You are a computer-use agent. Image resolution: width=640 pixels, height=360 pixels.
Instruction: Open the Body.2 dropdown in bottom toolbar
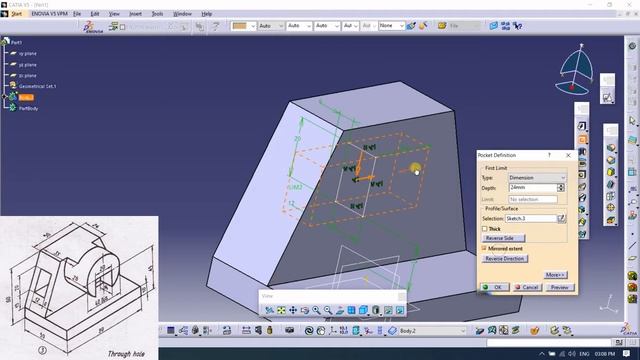[x=432, y=331]
